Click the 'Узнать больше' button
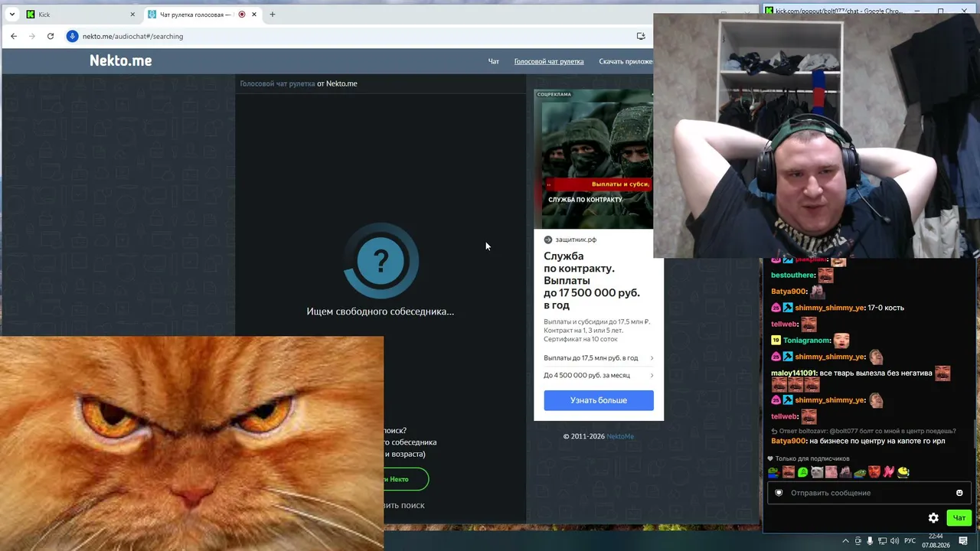980x551 pixels. pos(599,400)
